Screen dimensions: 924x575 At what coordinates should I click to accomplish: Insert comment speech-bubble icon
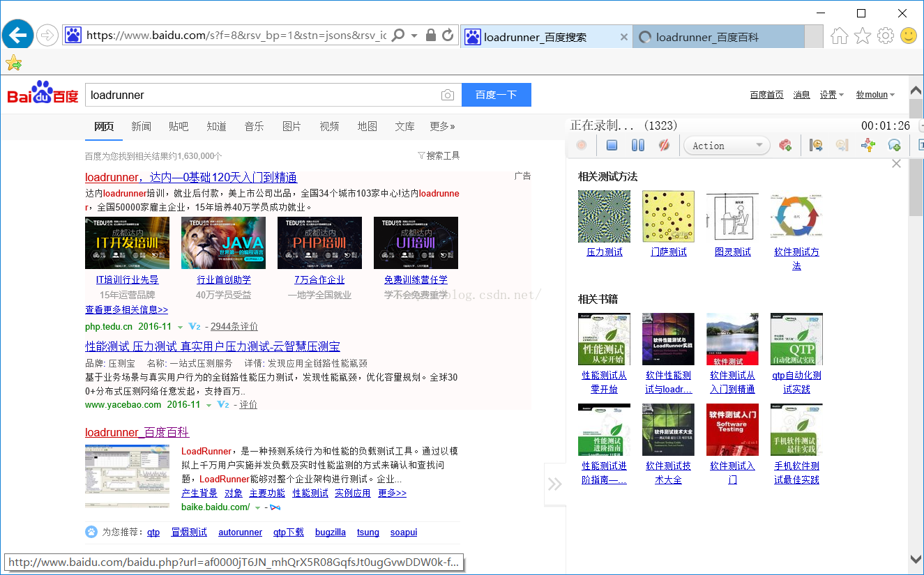click(894, 145)
